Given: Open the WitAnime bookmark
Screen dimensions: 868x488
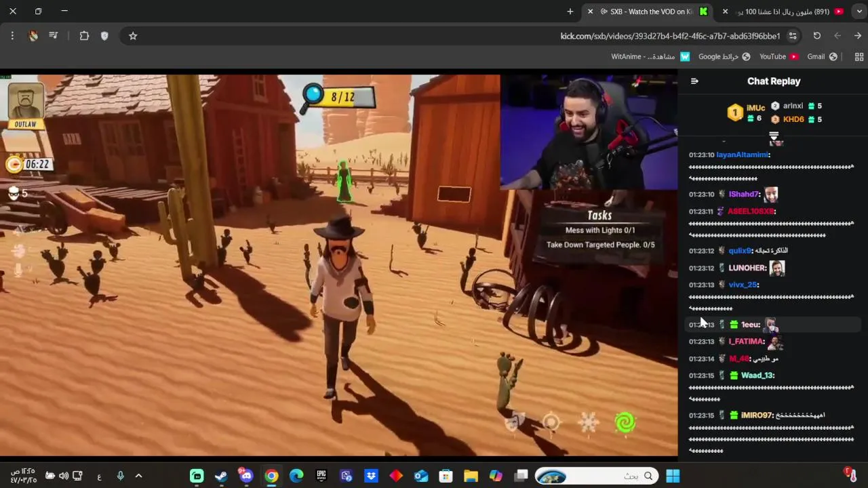Looking at the screenshot, I should (x=650, y=57).
